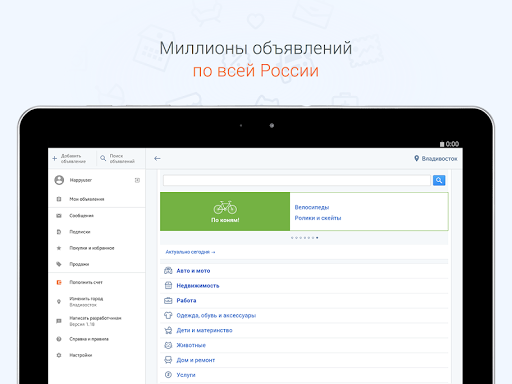Open the Услуги category

coord(304,375)
